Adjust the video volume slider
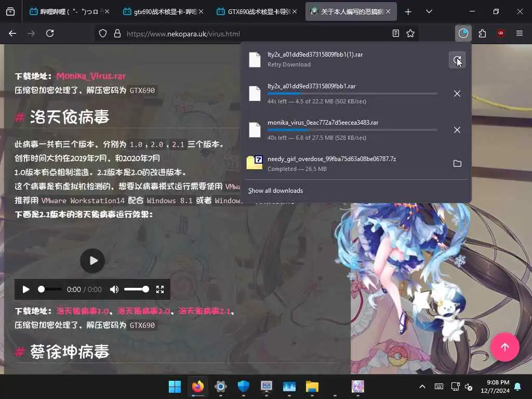 tap(136, 289)
